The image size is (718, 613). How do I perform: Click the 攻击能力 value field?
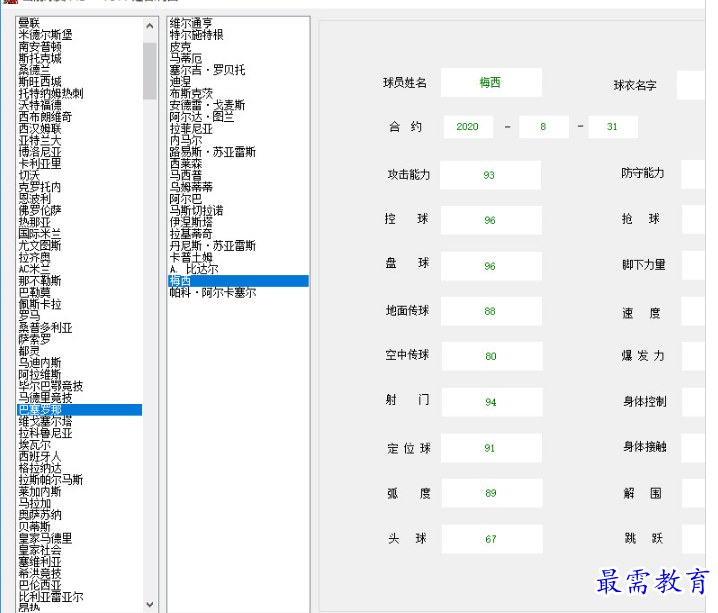[490, 175]
